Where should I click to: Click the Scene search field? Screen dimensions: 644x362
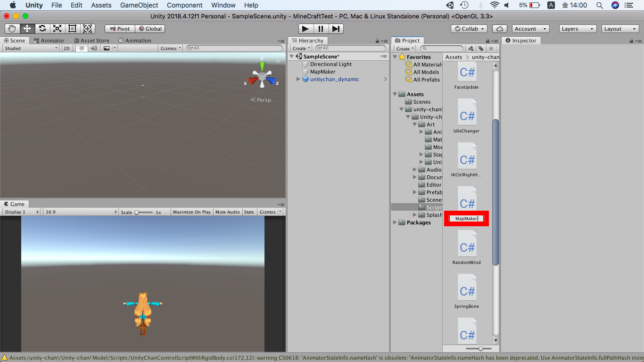point(234,48)
